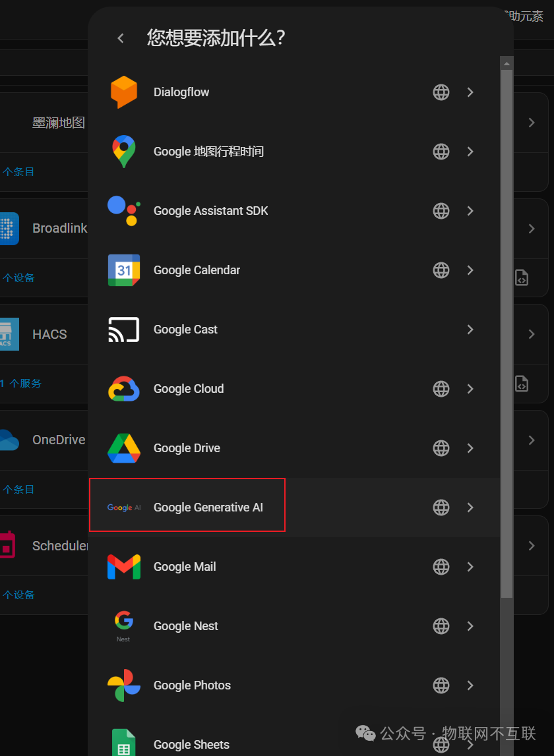This screenshot has width=554, height=756.
Task: Click the Gmail envelope icon
Action: tap(124, 567)
